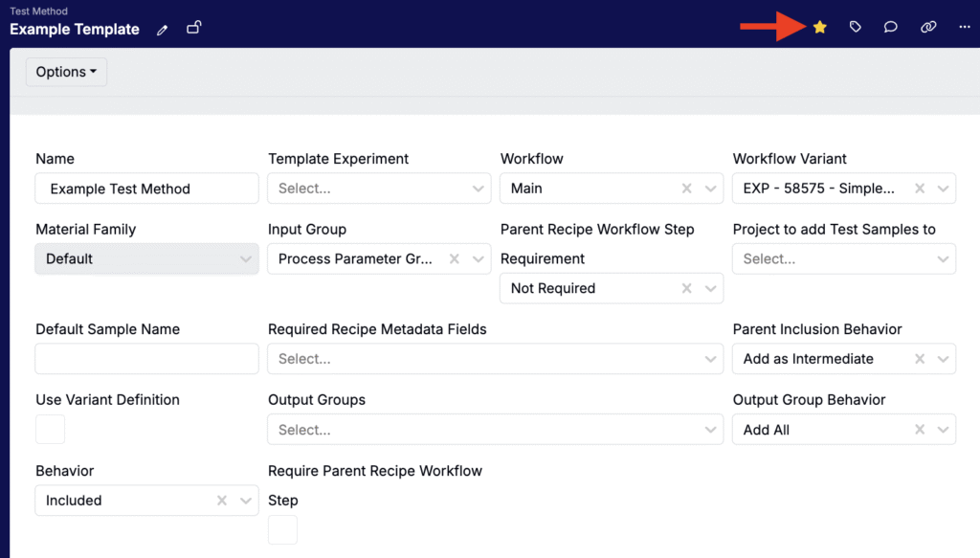Click the link chain icon

927,28
